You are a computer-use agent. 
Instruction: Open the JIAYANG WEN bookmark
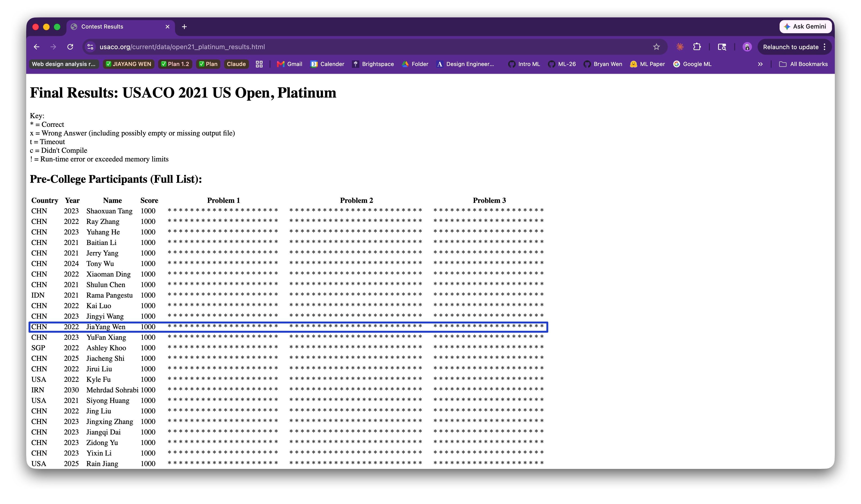tap(128, 64)
